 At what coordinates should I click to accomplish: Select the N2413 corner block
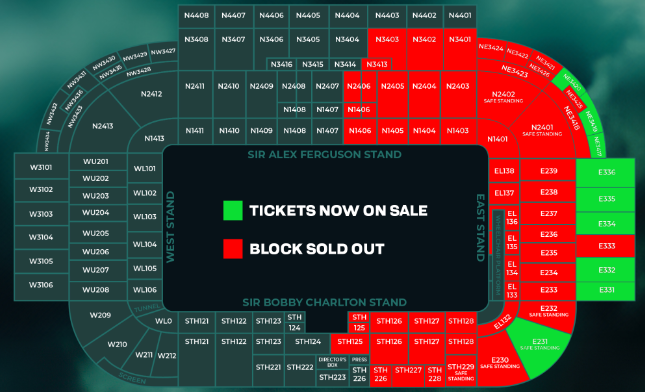[x=102, y=126]
